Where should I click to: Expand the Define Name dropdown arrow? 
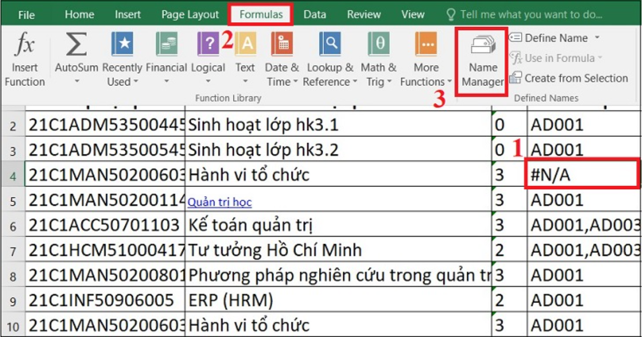(x=597, y=38)
